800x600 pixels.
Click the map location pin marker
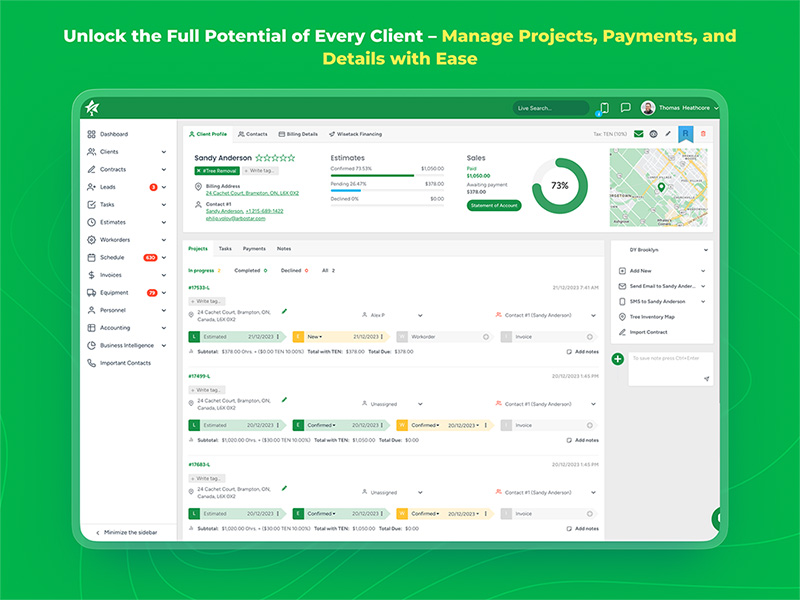(x=661, y=187)
